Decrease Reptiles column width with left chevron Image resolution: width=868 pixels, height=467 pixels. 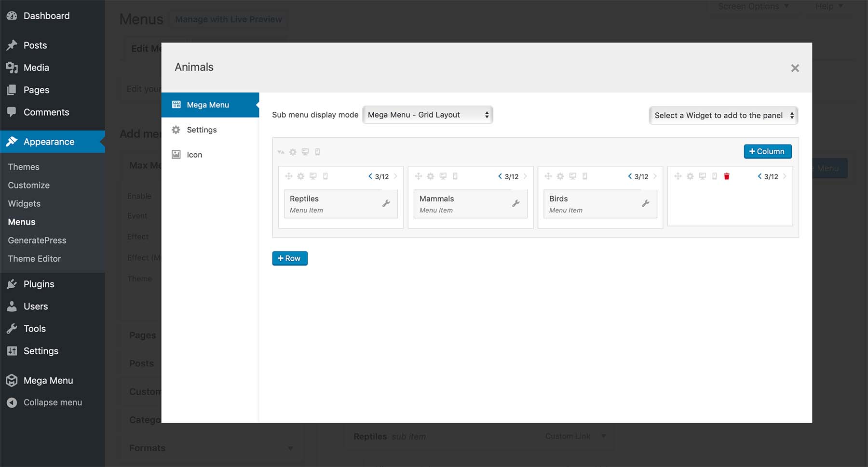click(x=369, y=176)
